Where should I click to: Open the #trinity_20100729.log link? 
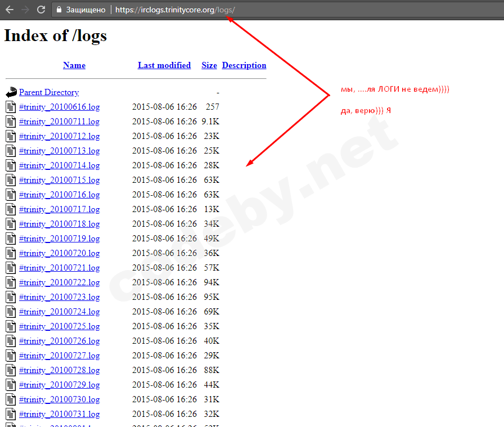pyautogui.click(x=60, y=385)
